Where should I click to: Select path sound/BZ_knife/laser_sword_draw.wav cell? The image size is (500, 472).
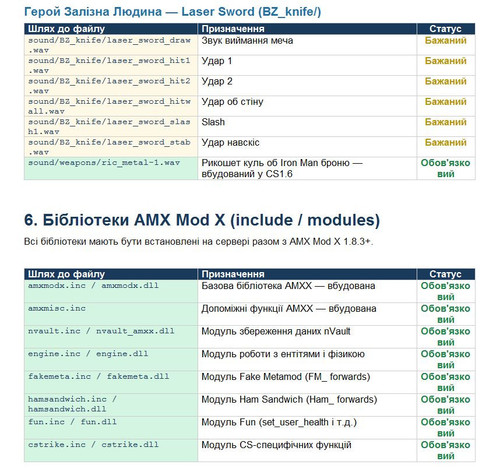111,45
